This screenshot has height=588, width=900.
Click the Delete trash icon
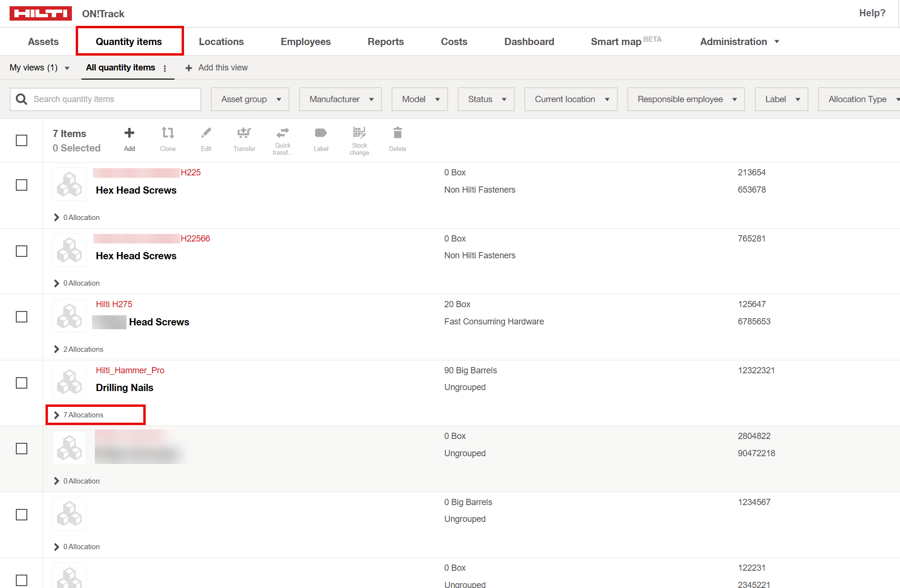[397, 133]
